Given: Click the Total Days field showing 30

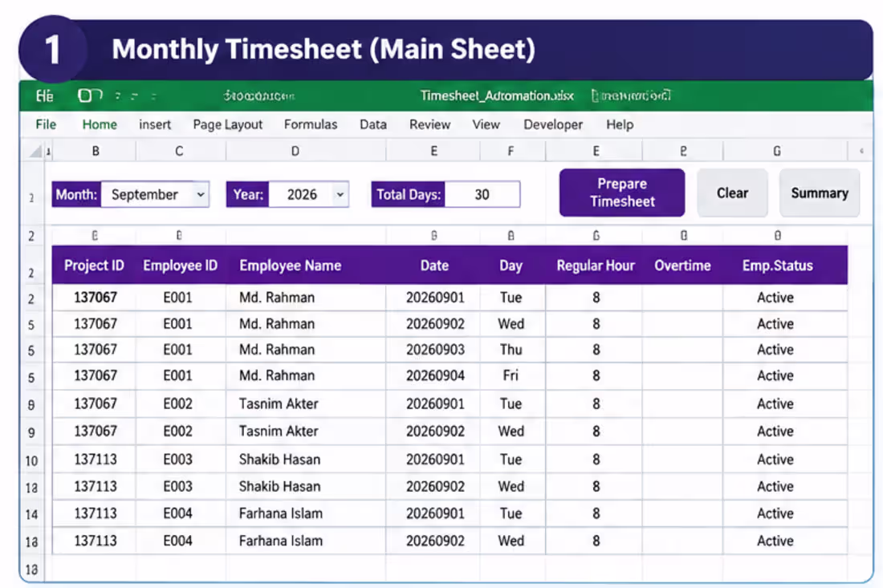Looking at the screenshot, I should pyautogui.click(x=482, y=195).
